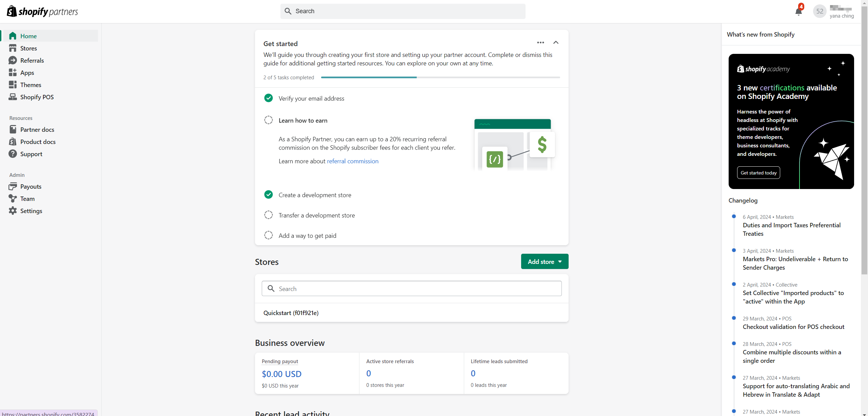Click the Shopify Partners logo

42,12
